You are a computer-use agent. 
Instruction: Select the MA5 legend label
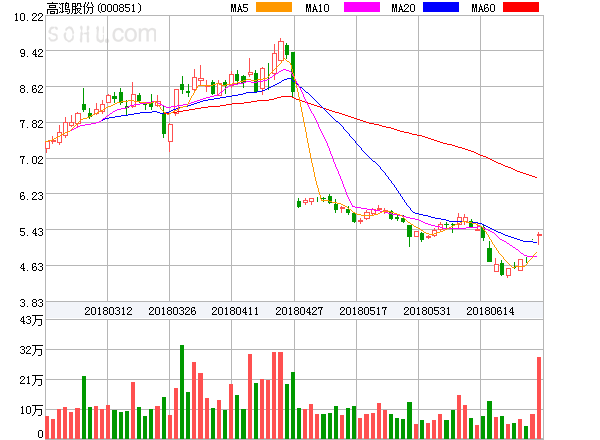coord(239,8)
